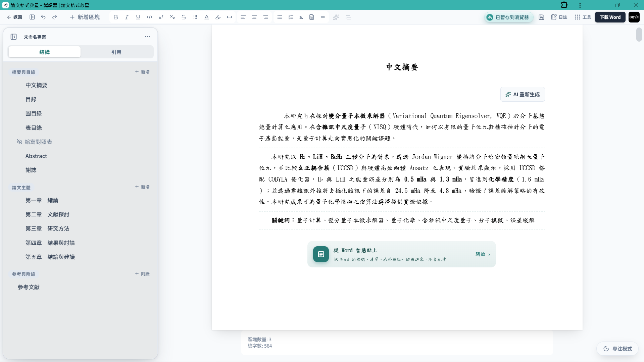Select 參考文獻 in the outline
644x362 pixels.
29,287
